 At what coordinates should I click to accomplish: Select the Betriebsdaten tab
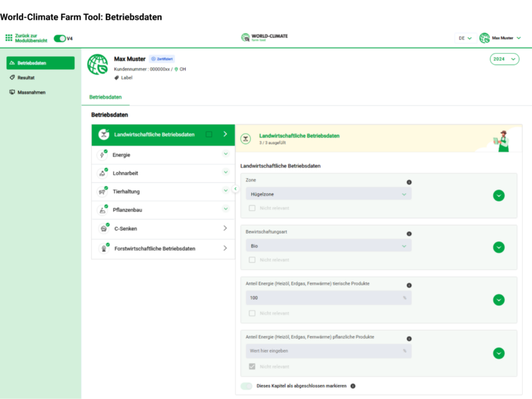tap(106, 97)
